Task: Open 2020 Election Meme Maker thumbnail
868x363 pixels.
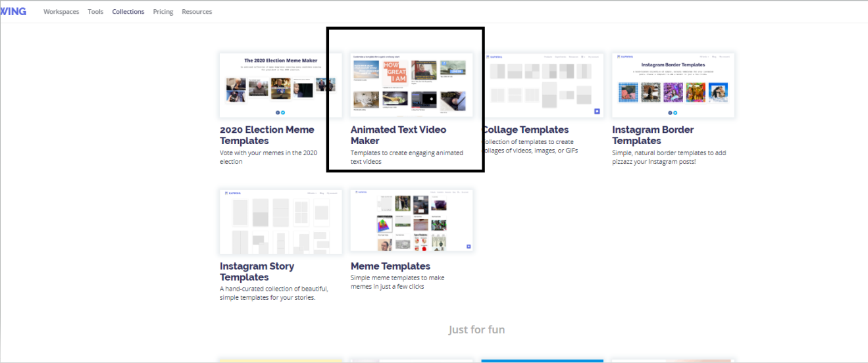Action: [280, 85]
